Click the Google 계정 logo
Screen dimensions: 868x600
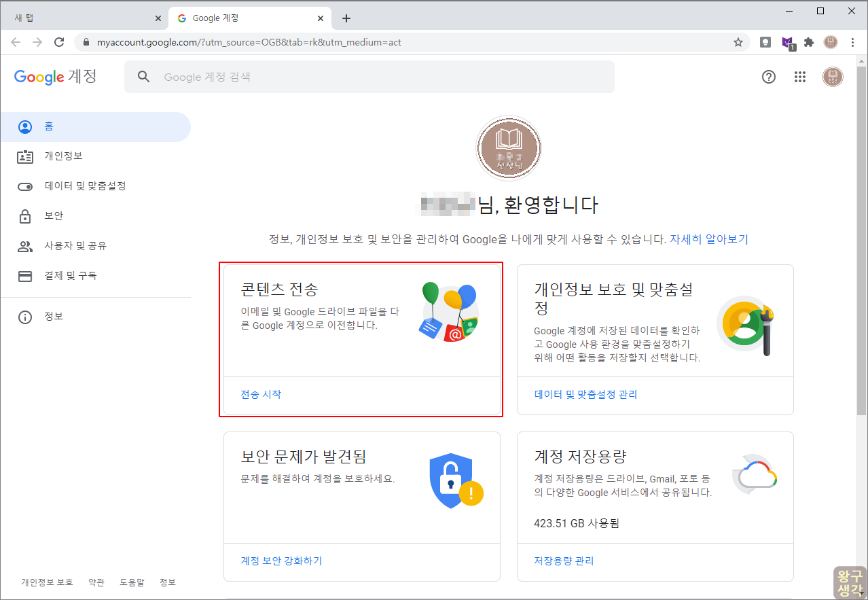(x=56, y=77)
